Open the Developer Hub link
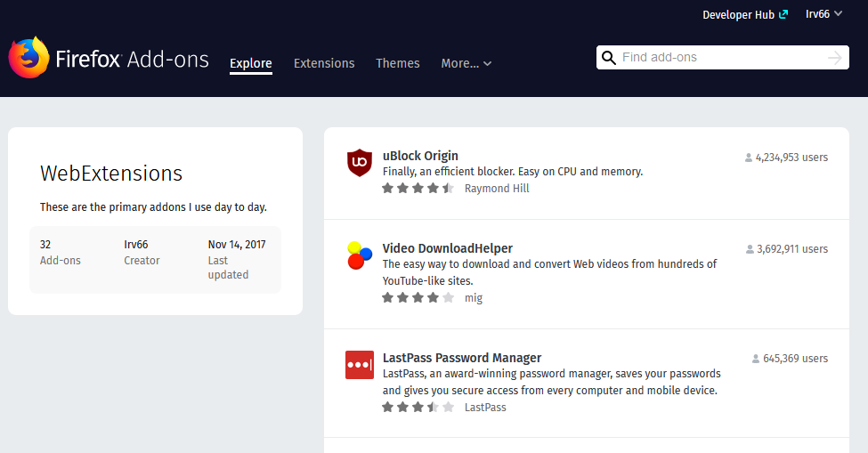Screen dimensions: 868x453 (744, 14)
